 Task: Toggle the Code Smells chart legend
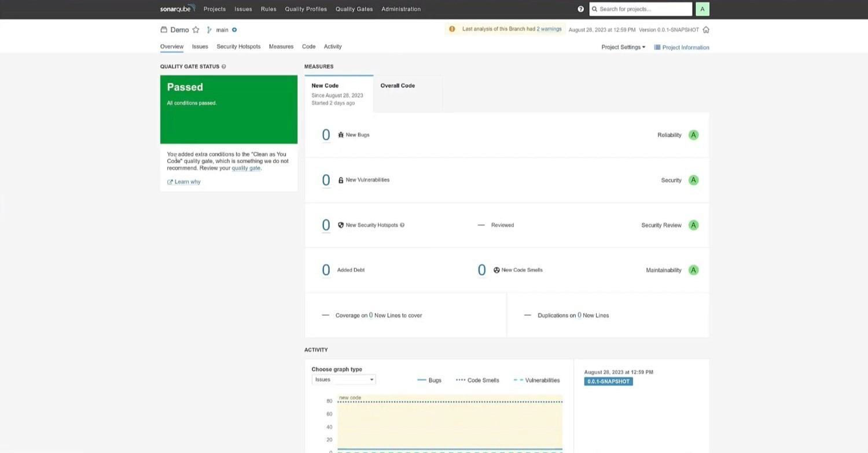477,380
